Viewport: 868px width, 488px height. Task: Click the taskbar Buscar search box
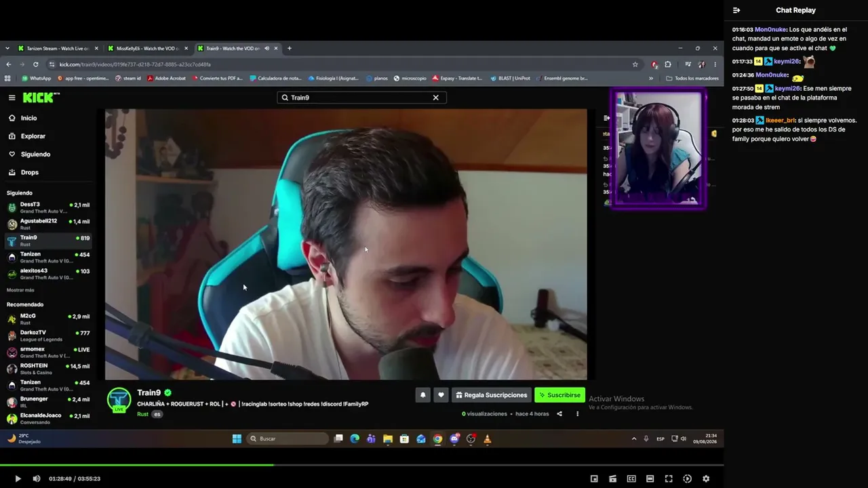(x=287, y=439)
